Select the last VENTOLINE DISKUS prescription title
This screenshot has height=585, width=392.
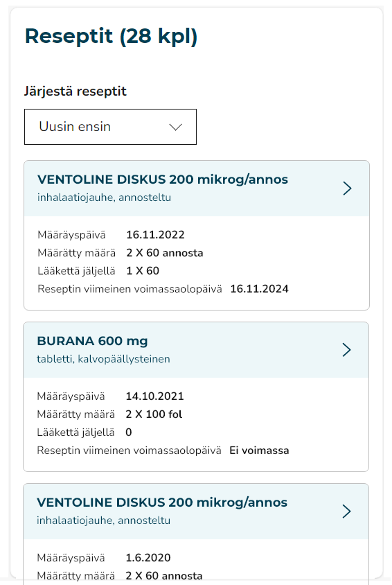pyautogui.click(x=162, y=503)
